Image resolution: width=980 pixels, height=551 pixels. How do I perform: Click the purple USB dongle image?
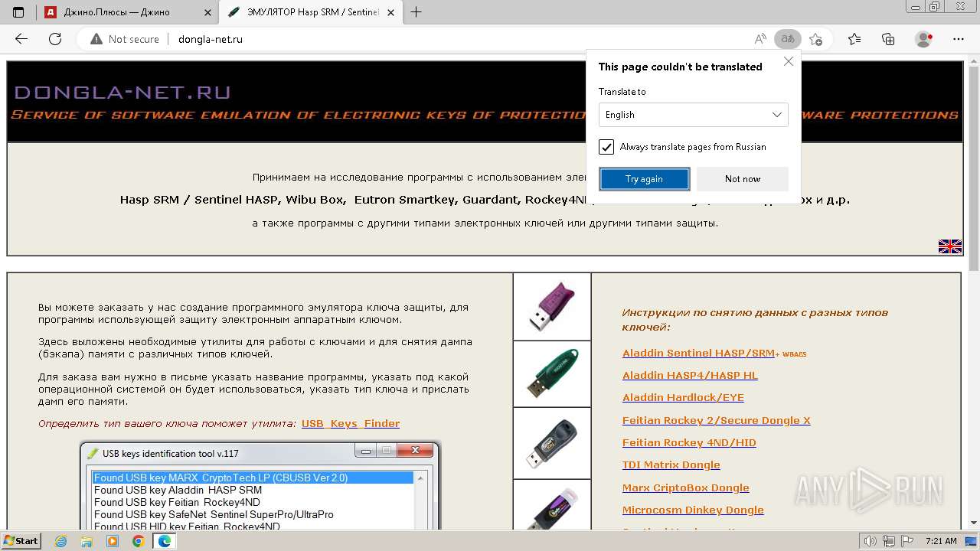click(x=552, y=306)
